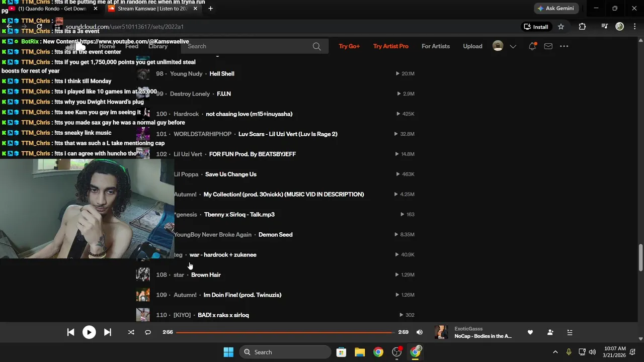This screenshot has height=362, width=644.
Task: Play Luv Scars - Lil Uzi Vert track
Action: pos(288,134)
